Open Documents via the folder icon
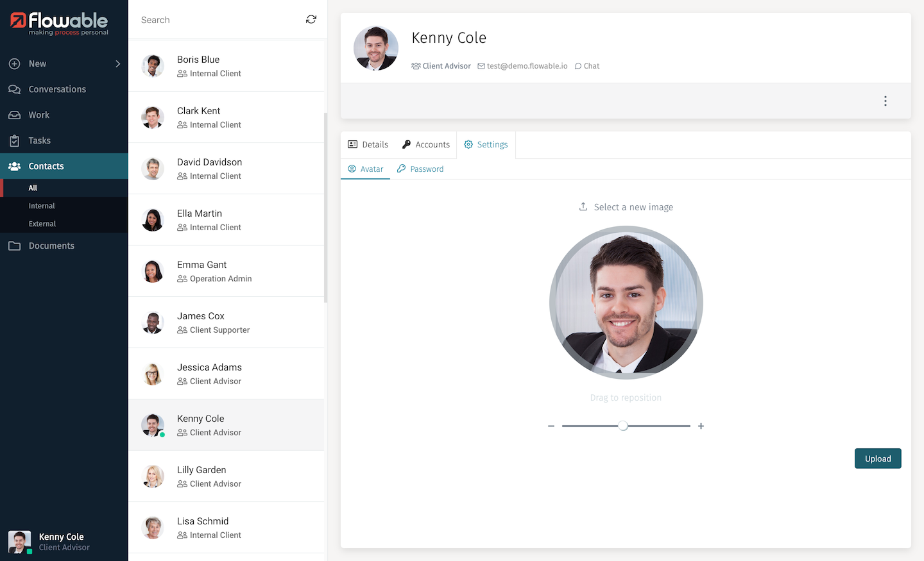This screenshot has height=561, width=924. (x=14, y=246)
